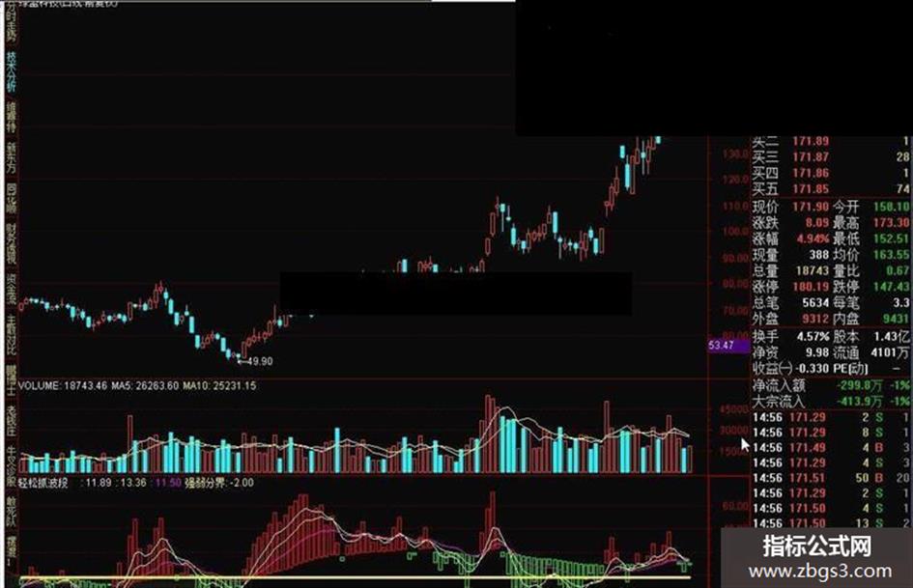The height and width of the screenshot is (588, 913).
Task: Open the 牛叉诊股 sidebar tab
Action: (11, 467)
